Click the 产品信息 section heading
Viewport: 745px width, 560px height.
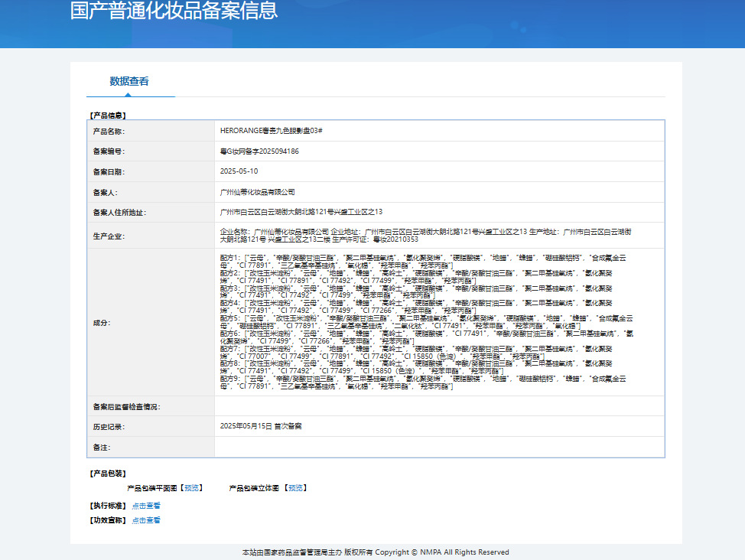pyautogui.click(x=108, y=116)
